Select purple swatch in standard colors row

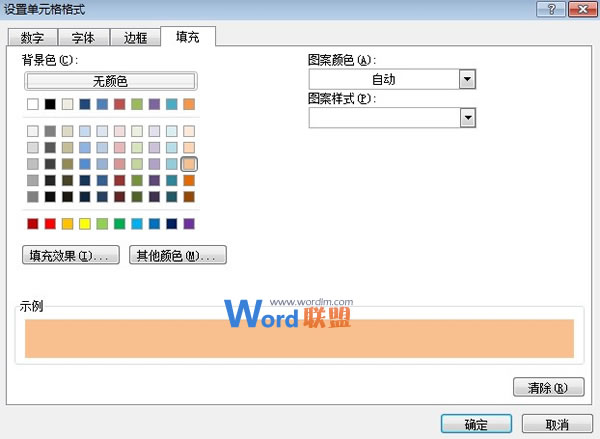[189, 224]
